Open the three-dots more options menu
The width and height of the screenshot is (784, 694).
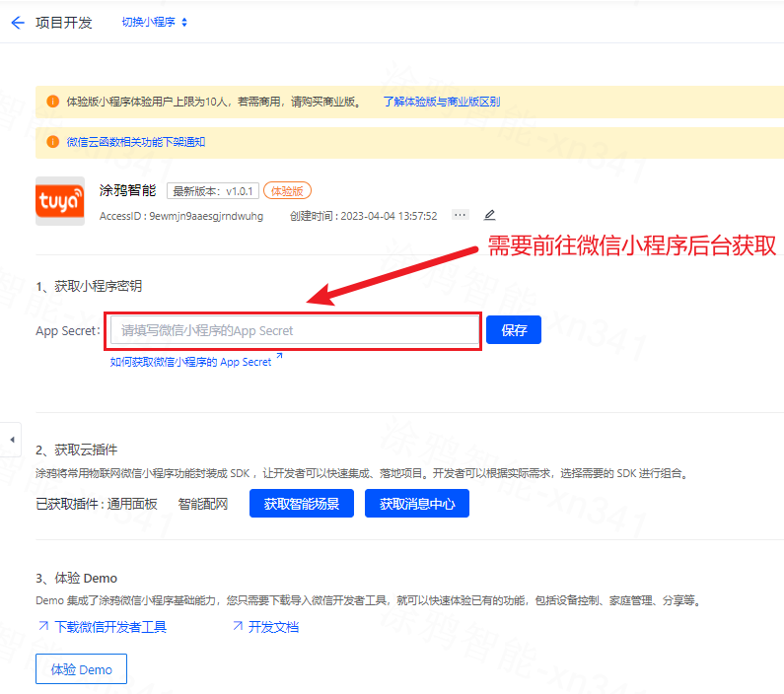pyautogui.click(x=460, y=215)
